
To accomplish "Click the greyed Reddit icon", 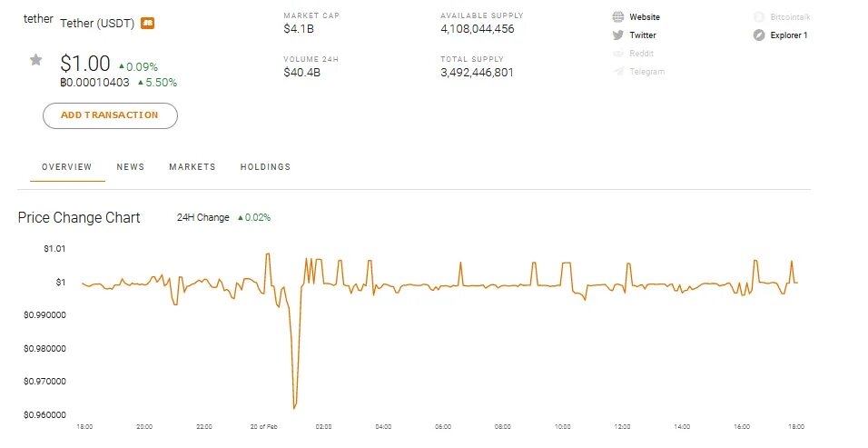I will pyautogui.click(x=617, y=54).
